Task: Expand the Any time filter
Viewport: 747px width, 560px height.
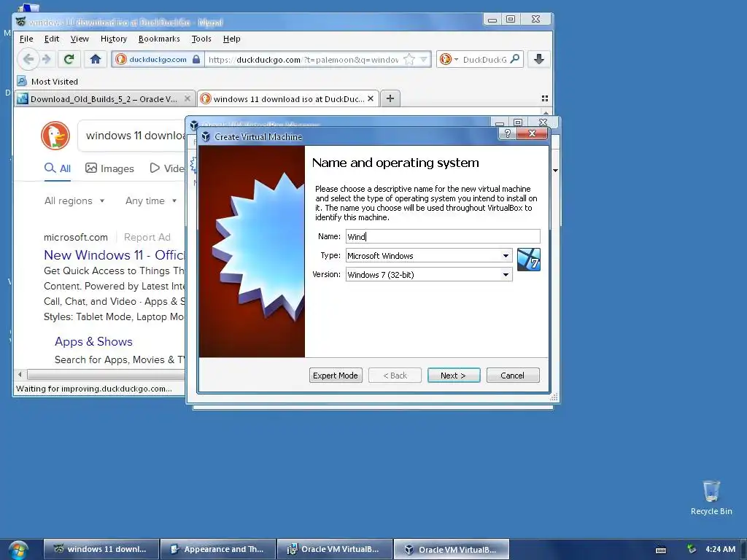Action: coord(151,201)
